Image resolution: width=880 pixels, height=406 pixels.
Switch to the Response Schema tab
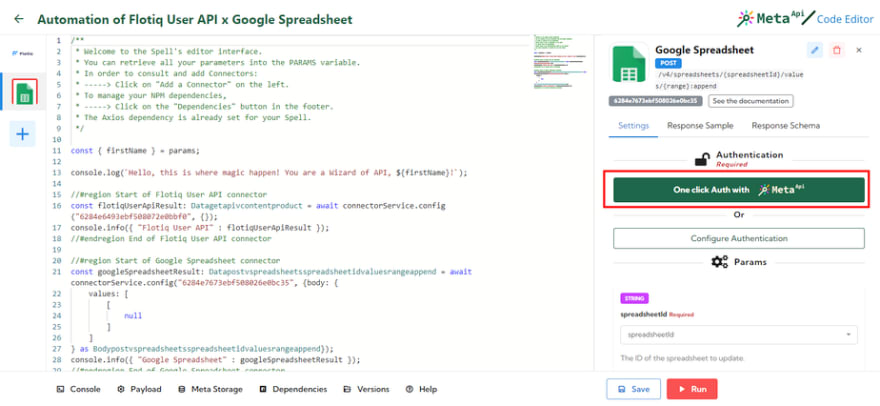click(x=786, y=126)
